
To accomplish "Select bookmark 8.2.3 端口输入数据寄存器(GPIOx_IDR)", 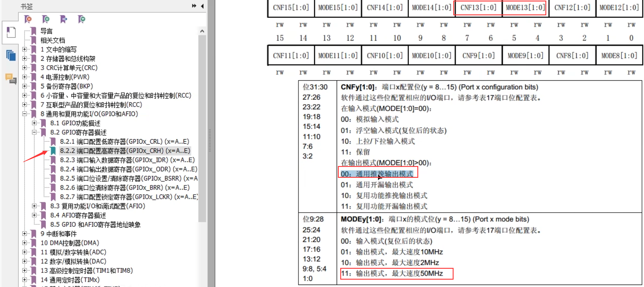I will (x=127, y=160).
